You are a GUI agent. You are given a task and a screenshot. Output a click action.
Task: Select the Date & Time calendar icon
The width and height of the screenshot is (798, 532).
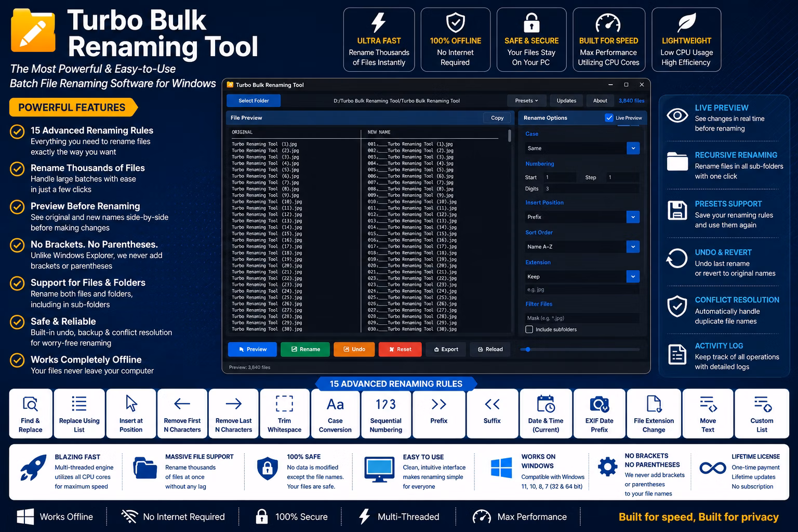(x=546, y=404)
